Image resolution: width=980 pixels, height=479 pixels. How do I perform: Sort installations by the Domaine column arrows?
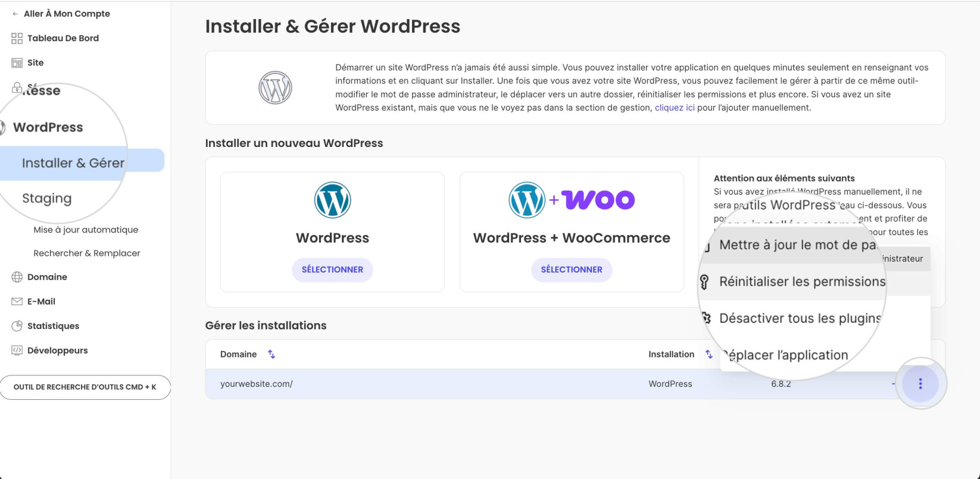tap(271, 354)
